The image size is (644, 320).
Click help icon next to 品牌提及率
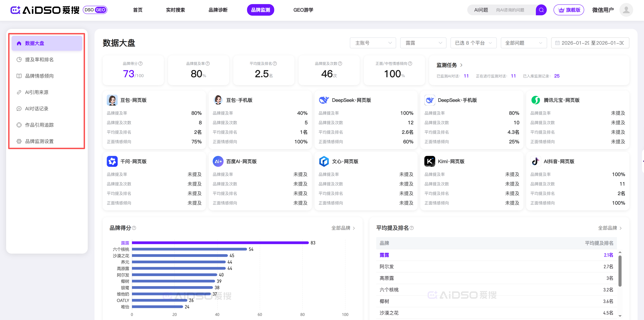(x=208, y=64)
